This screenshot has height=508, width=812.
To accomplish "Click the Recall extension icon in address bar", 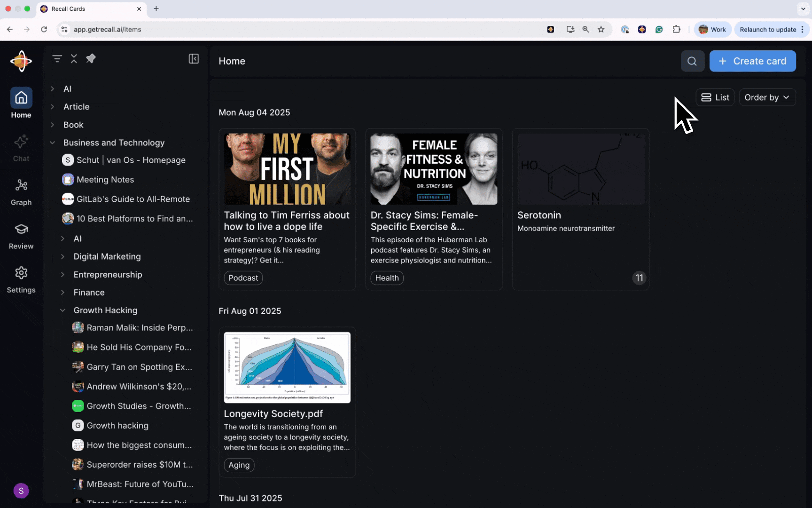I will [551, 29].
